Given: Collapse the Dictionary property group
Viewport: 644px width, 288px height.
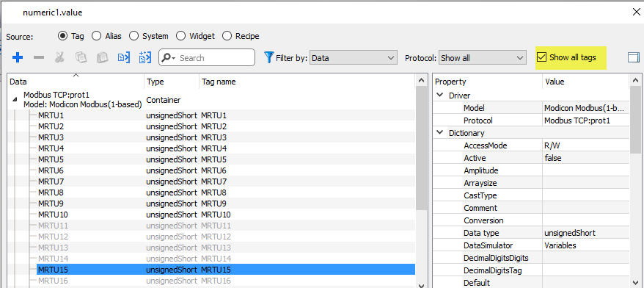Looking at the screenshot, I should point(440,132).
